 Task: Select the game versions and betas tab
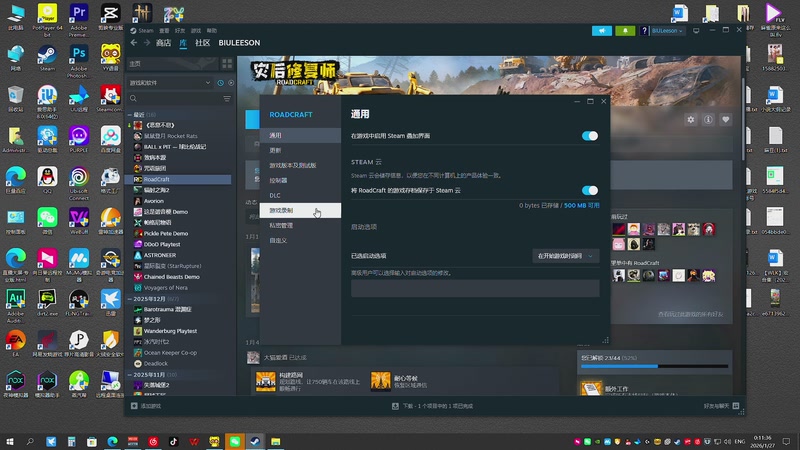(300, 165)
